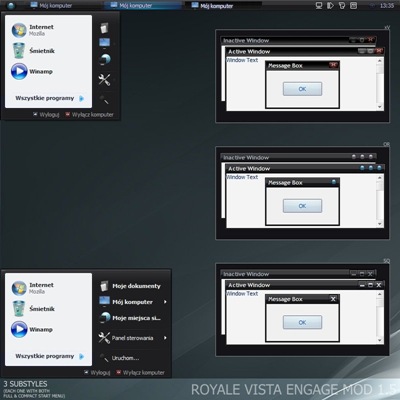The height and width of the screenshot is (400, 400).
Task: Click scrollbar up arrow in SQ preview
Action: click(x=379, y=294)
